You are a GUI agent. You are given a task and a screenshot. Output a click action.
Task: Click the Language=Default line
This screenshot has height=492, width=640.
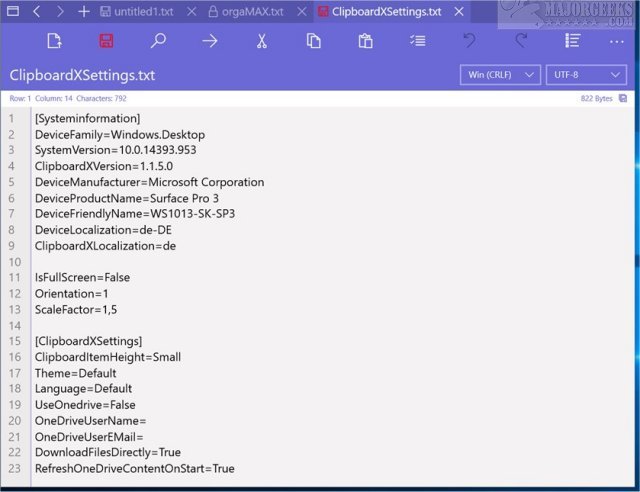click(x=83, y=389)
